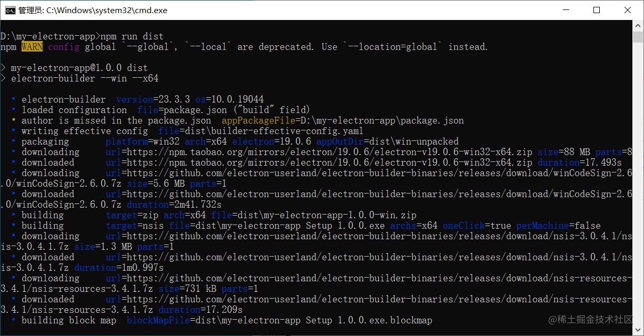Image resolution: width=644 pixels, height=336 pixels.
Task: Click the yellow bullet before 'author is missed'
Action: pos(14,120)
